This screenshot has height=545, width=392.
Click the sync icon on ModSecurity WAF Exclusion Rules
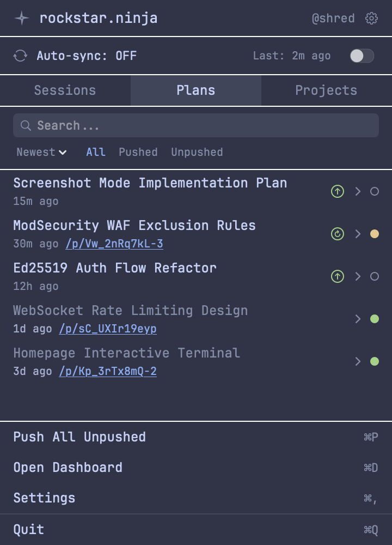click(338, 234)
